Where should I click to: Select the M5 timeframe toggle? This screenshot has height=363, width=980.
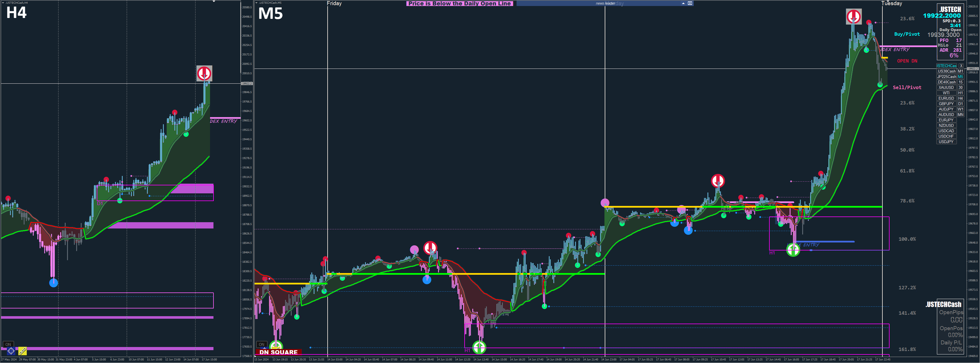point(960,77)
